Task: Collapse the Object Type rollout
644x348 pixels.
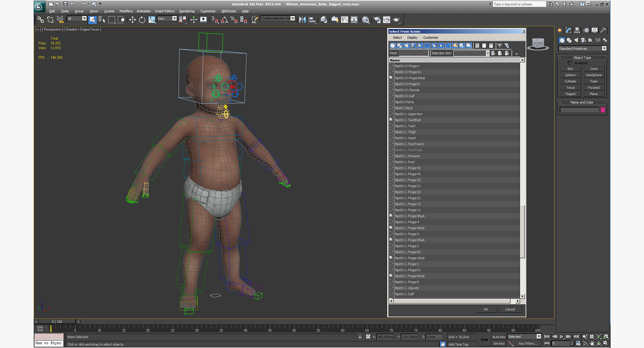Action: tap(582, 57)
